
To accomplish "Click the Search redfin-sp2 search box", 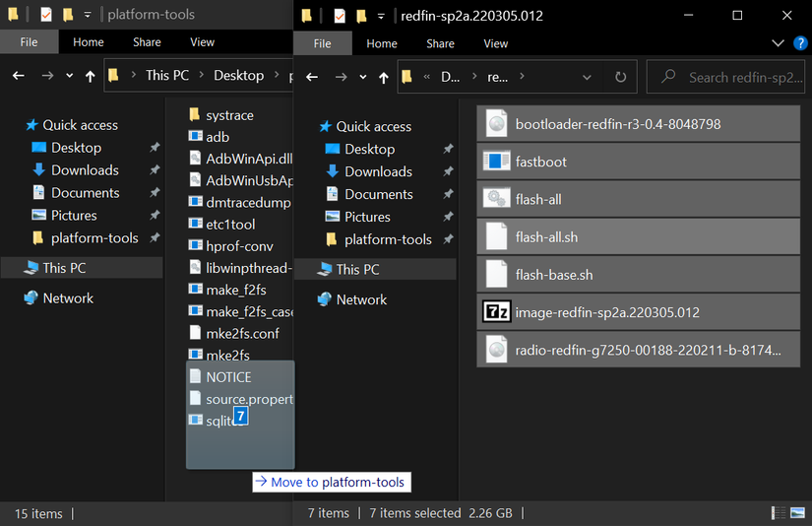I will click(x=733, y=77).
